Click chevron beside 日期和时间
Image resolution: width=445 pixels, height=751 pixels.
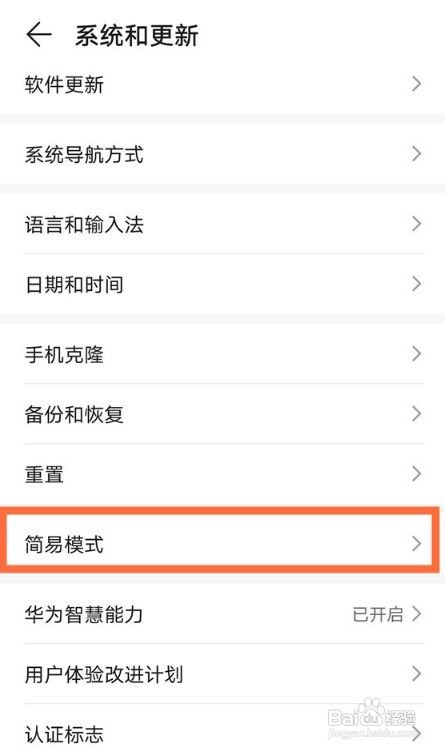pyautogui.click(x=416, y=284)
